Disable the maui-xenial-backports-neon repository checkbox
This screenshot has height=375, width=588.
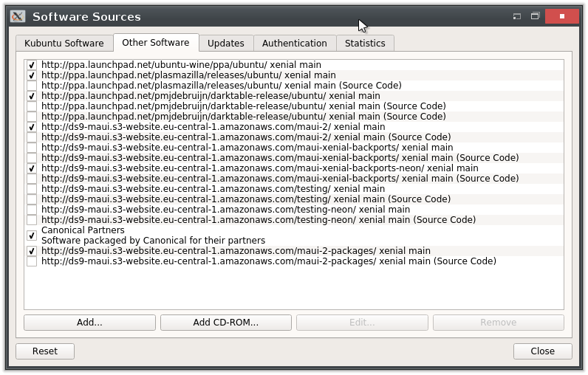pos(32,168)
